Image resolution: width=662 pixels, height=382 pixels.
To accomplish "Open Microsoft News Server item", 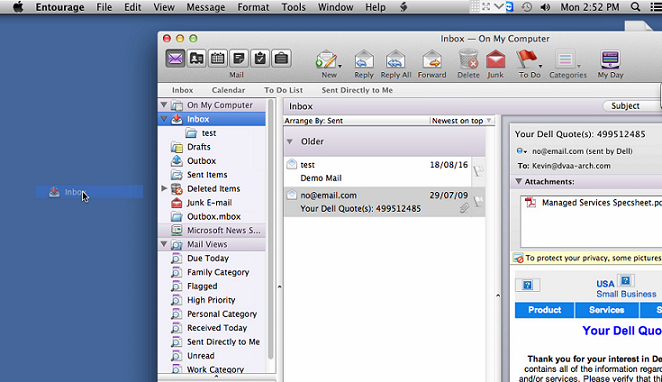I will point(212,230).
